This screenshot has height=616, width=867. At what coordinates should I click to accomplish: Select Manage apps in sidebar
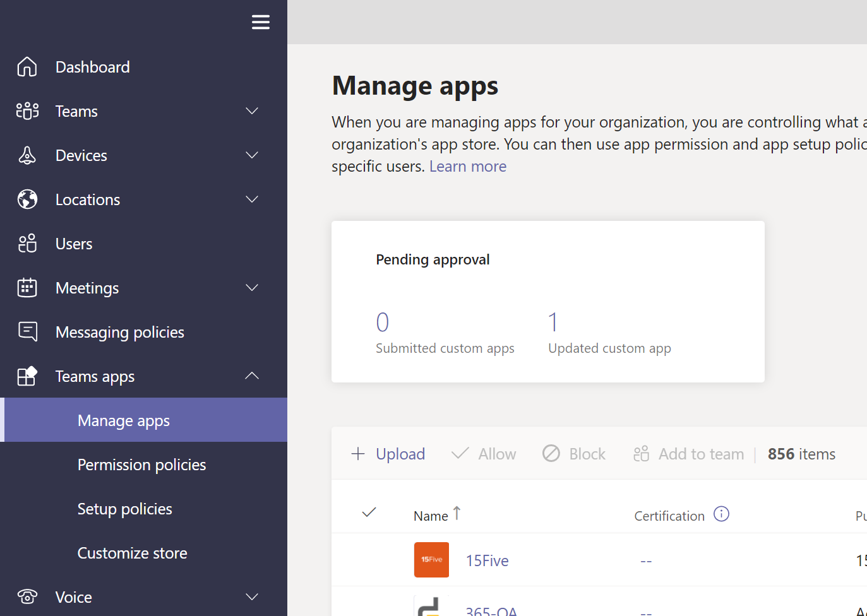coord(143,420)
